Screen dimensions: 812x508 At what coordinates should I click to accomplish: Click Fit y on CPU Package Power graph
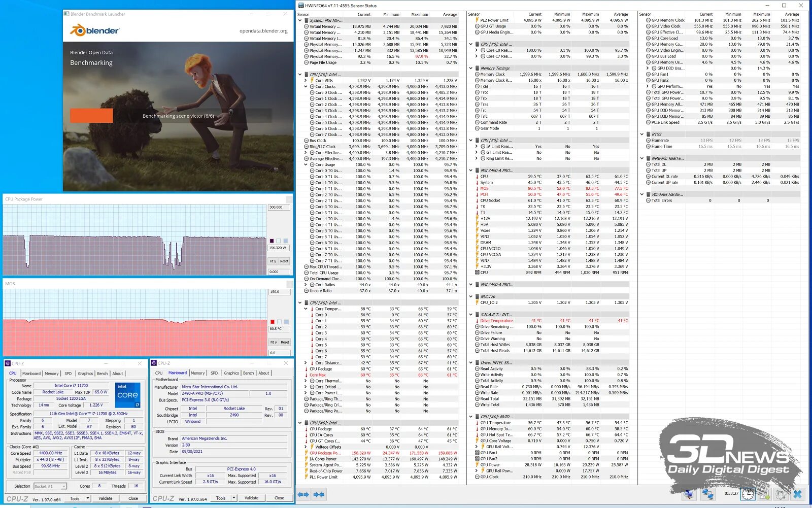(273, 261)
